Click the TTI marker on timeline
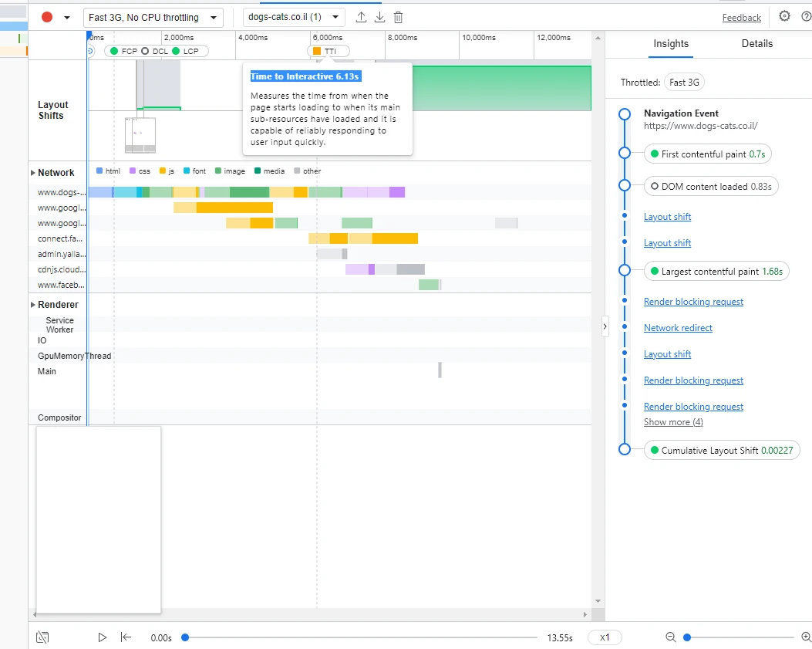812x649 pixels. 329,52
